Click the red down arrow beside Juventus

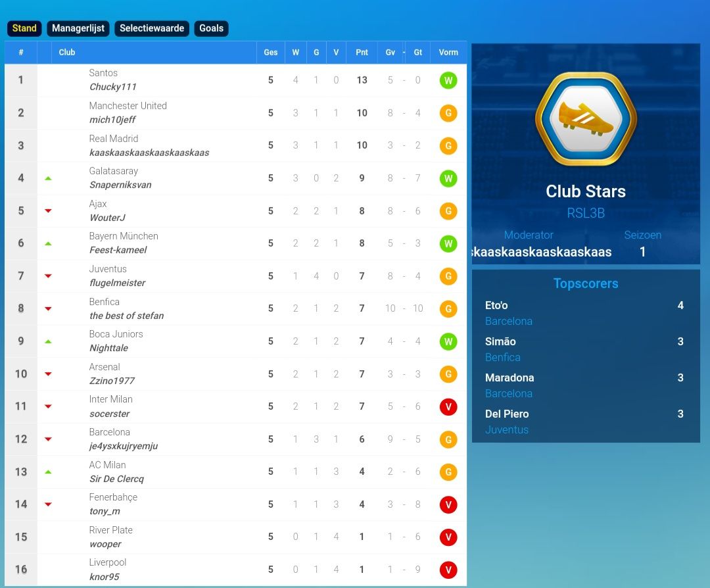tap(48, 276)
